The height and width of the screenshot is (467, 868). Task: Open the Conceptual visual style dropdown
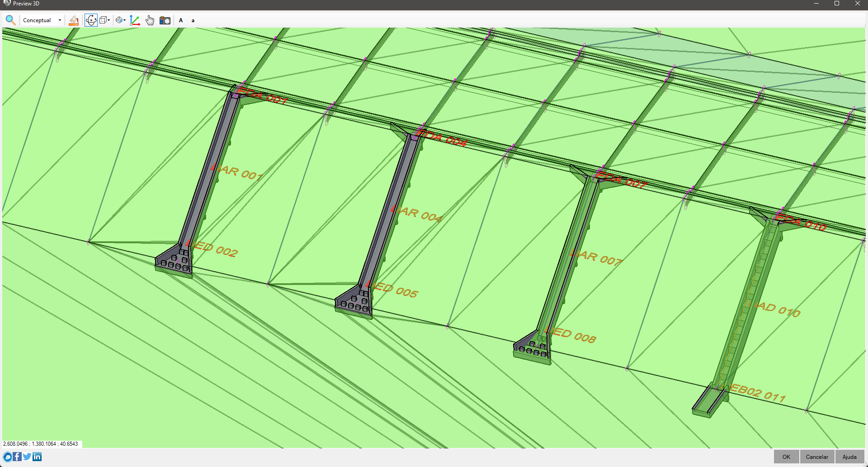42,20
